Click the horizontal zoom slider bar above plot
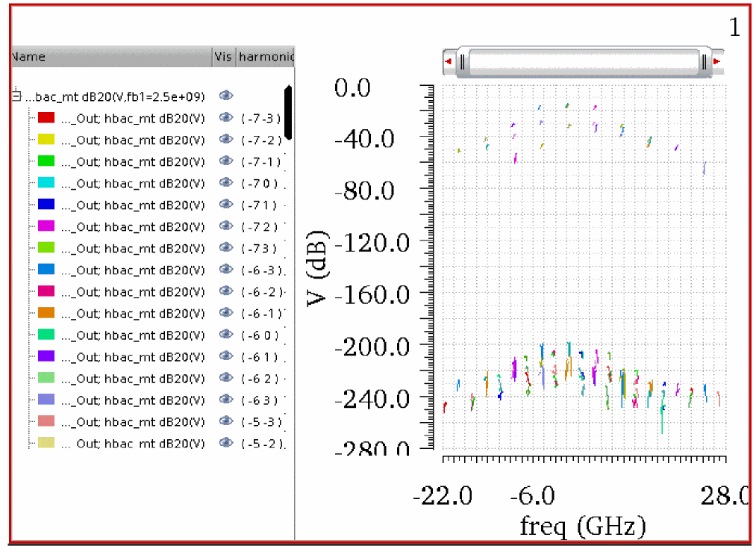 [x=582, y=61]
